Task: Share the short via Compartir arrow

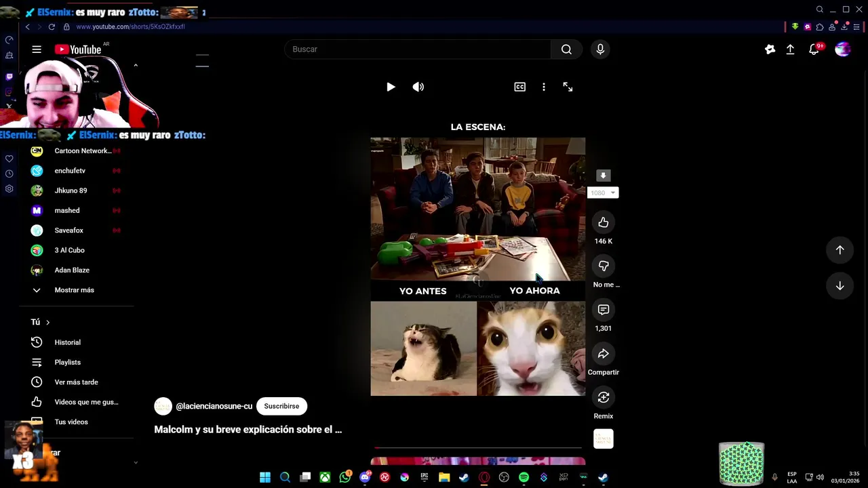Action: (x=604, y=354)
